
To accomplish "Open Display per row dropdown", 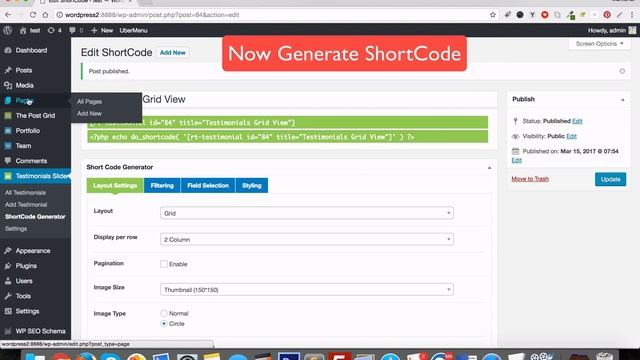I will pos(307,239).
